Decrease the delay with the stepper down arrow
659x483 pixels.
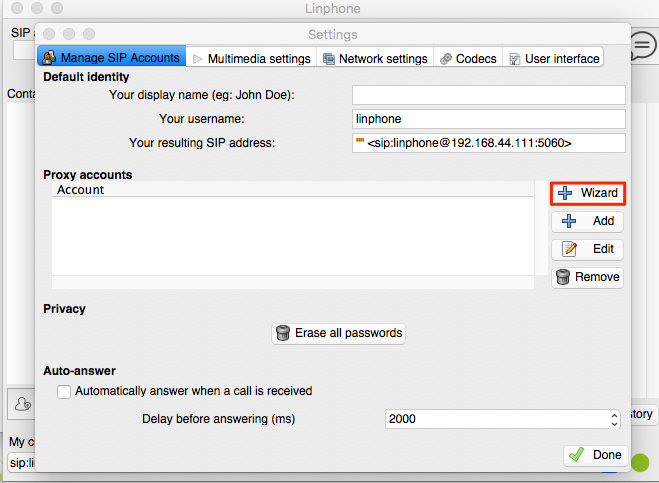tap(614, 423)
